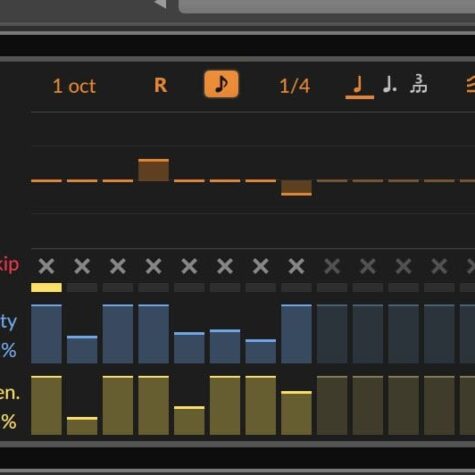
Task: Click the pitch offset line of step 5
Action: coord(189,181)
